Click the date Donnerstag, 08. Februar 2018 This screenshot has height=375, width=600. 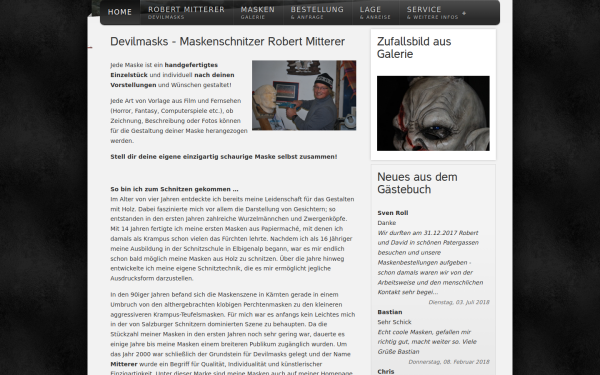click(x=449, y=362)
